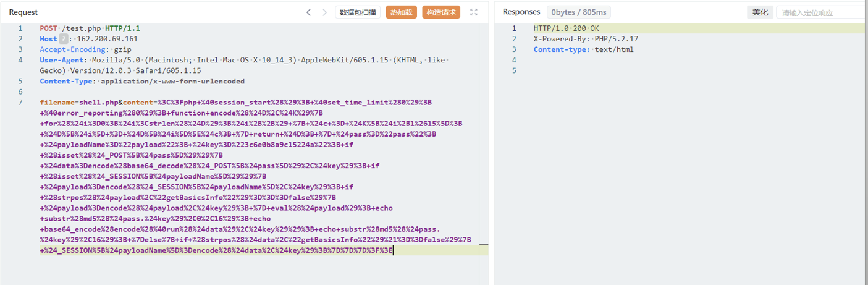The height and width of the screenshot is (285, 868).
Task: Click the orange 构造请求 button
Action: (441, 12)
